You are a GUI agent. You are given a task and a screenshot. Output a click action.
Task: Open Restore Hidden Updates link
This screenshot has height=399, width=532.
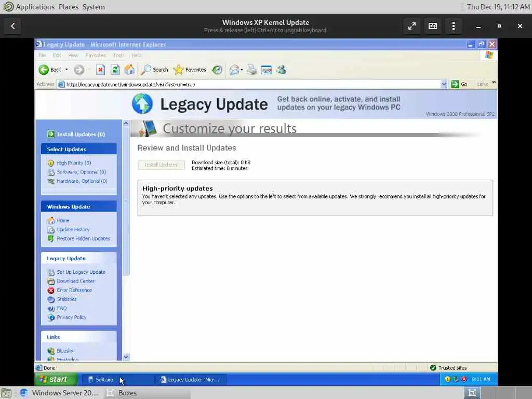(84, 238)
